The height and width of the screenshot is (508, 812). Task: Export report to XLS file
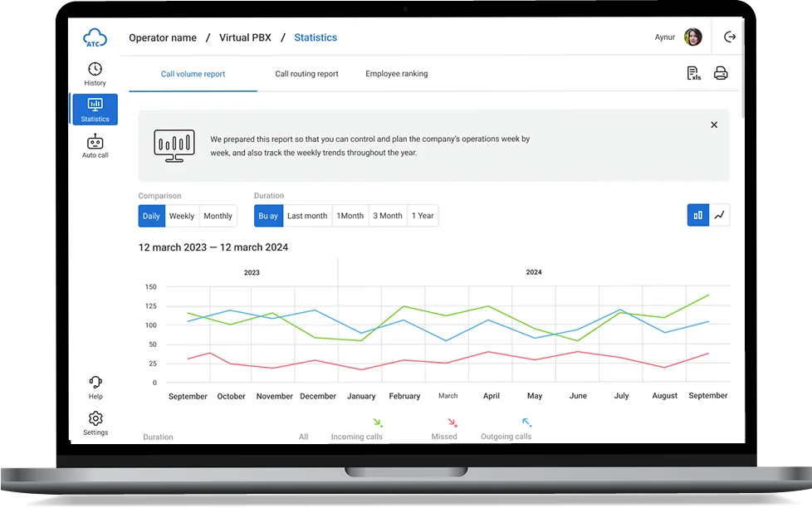click(693, 74)
